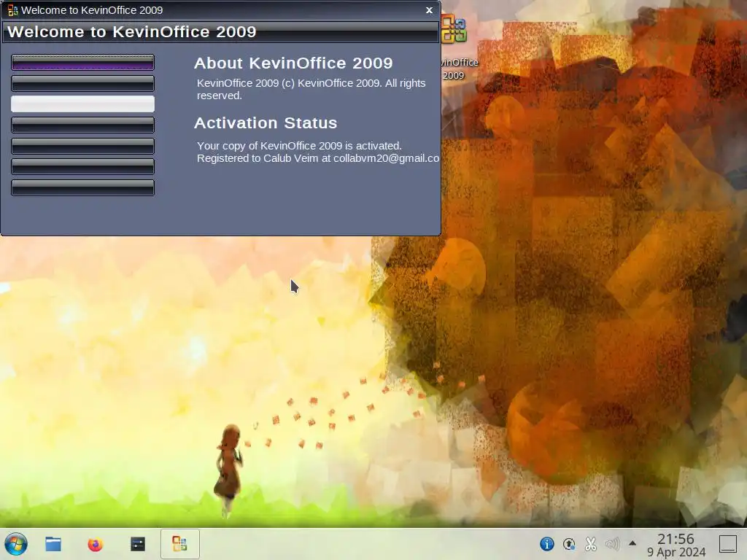747x560 pixels.
Task: Click the volume speaker tray icon
Action: coord(613,543)
